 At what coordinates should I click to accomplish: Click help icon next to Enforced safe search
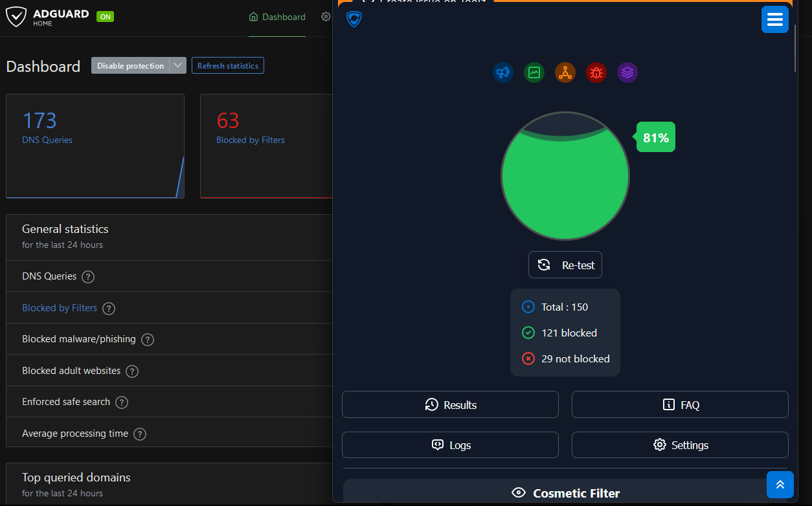tap(122, 402)
